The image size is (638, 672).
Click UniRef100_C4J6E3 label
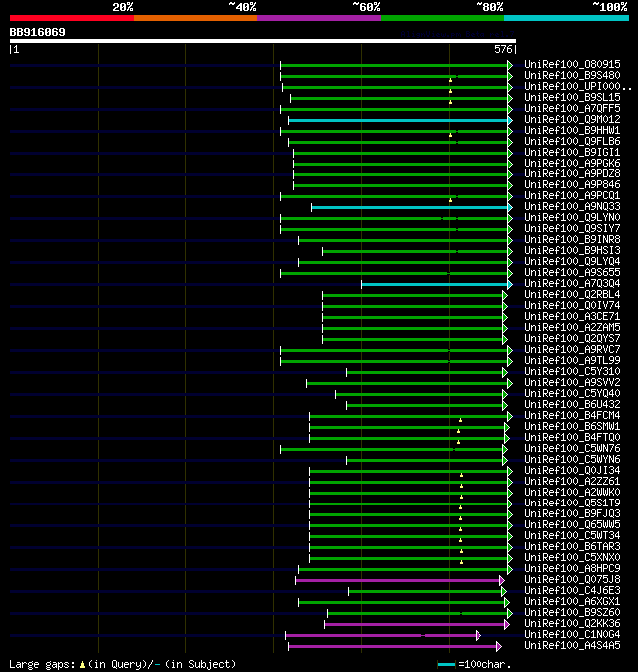pyautogui.click(x=572, y=591)
